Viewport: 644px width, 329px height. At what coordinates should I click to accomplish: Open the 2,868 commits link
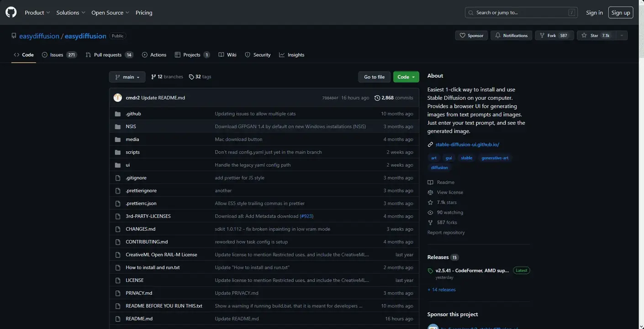[x=394, y=98]
